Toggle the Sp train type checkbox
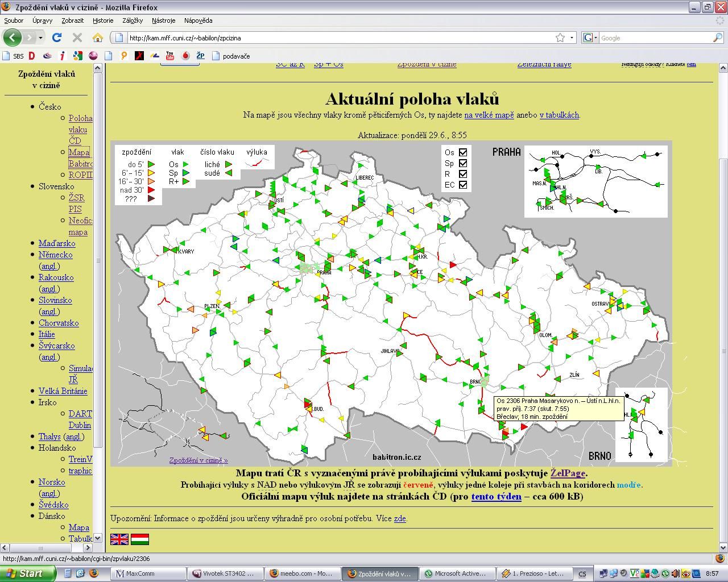The width and height of the screenshot is (728, 582). click(x=463, y=163)
